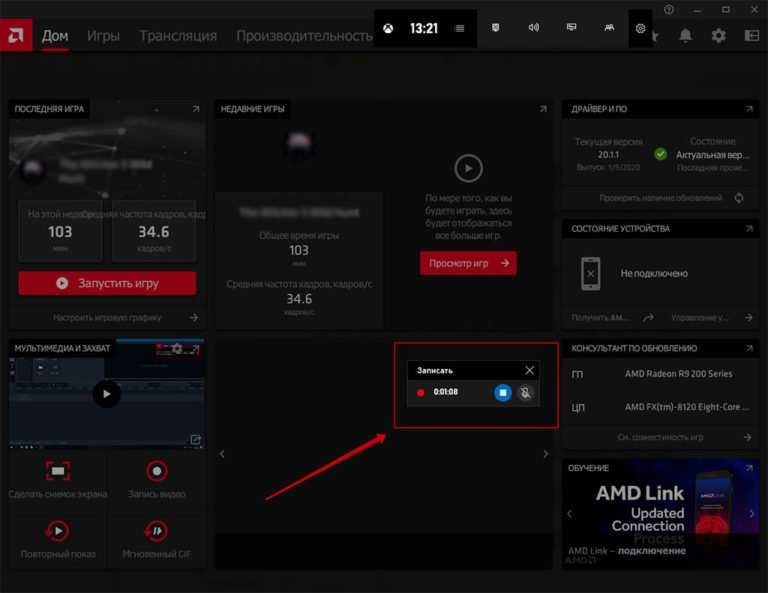The image size is (768, 593).
Task: Click the recording timer 0:01:08
Action: [x=446, y=392]
